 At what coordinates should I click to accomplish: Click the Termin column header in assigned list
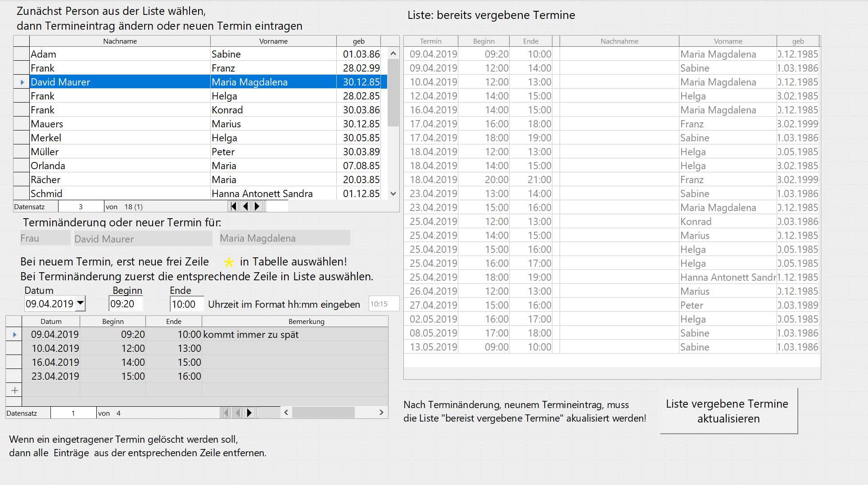[430, 41]
